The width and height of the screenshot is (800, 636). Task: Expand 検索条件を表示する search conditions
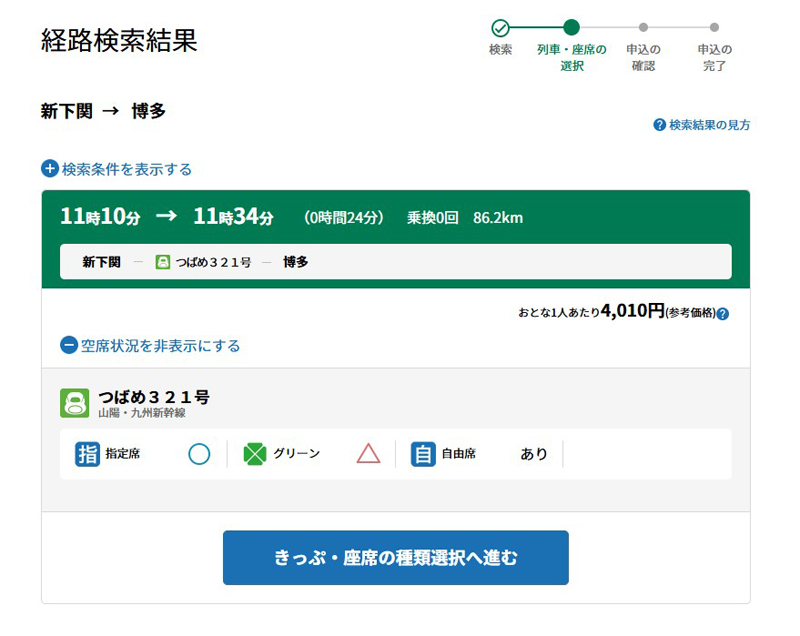tap(117, 169)
